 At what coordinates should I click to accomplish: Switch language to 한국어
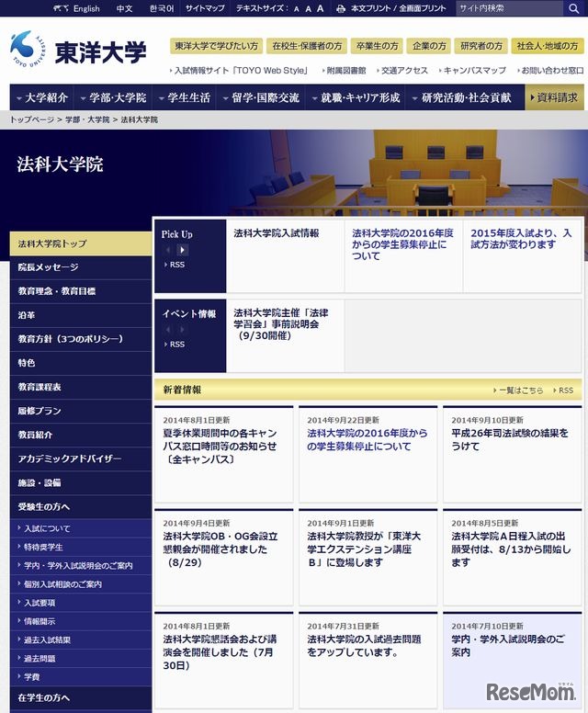coord(162,8)
